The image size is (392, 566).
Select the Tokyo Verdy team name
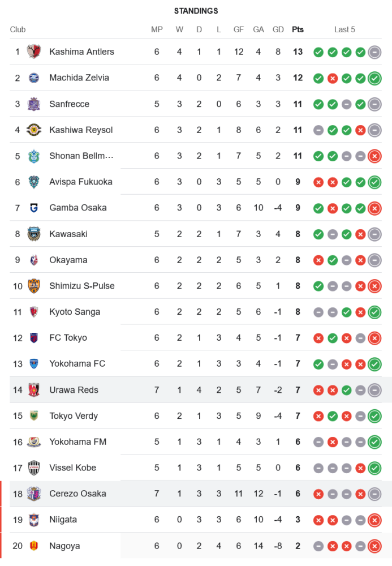pos(74,416)
